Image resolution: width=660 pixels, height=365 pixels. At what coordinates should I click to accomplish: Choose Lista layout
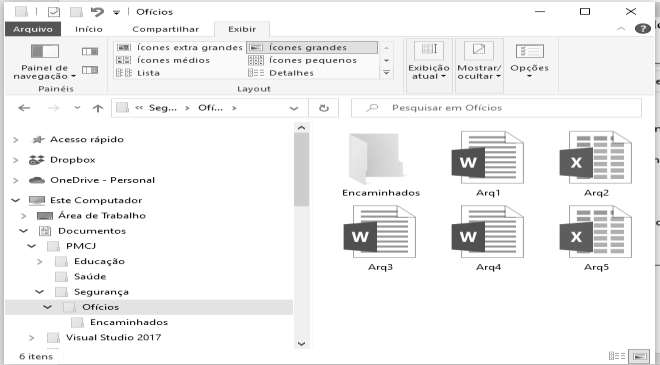[x=138, y=73]
